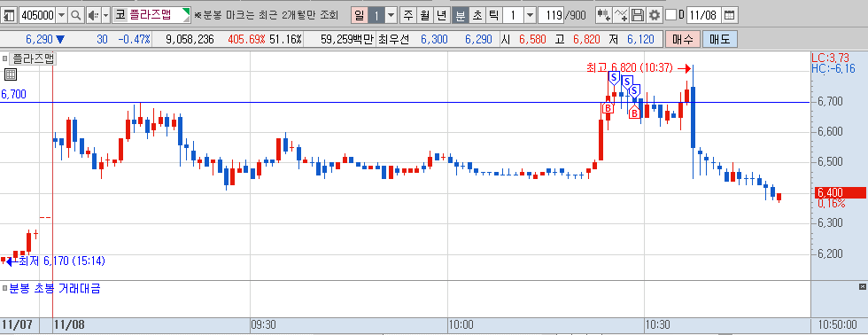Click the HC:-6.16 indicator text
Image resolution: width=868 pixels, height=335 pixels.
point(833,68)
